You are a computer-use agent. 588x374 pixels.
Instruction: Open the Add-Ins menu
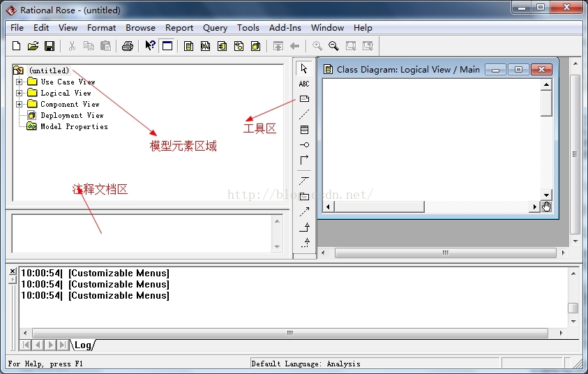coord(285,28)
